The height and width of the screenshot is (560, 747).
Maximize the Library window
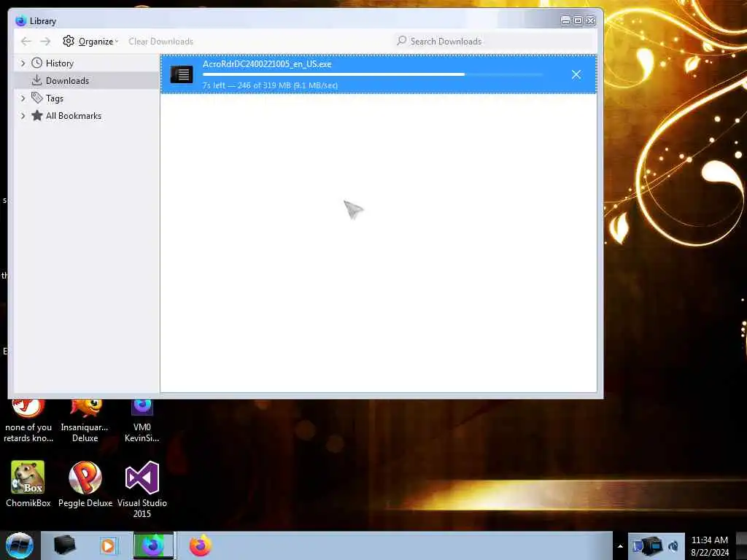578,20
